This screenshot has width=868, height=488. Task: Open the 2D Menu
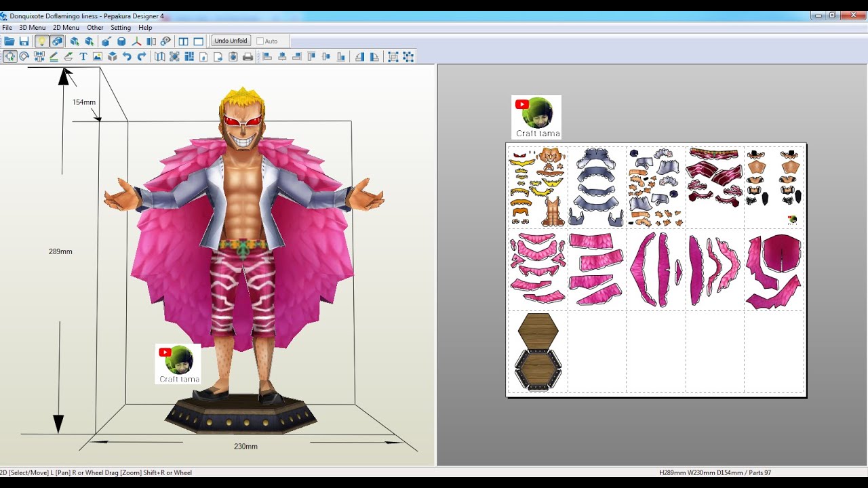click(66, 28)
